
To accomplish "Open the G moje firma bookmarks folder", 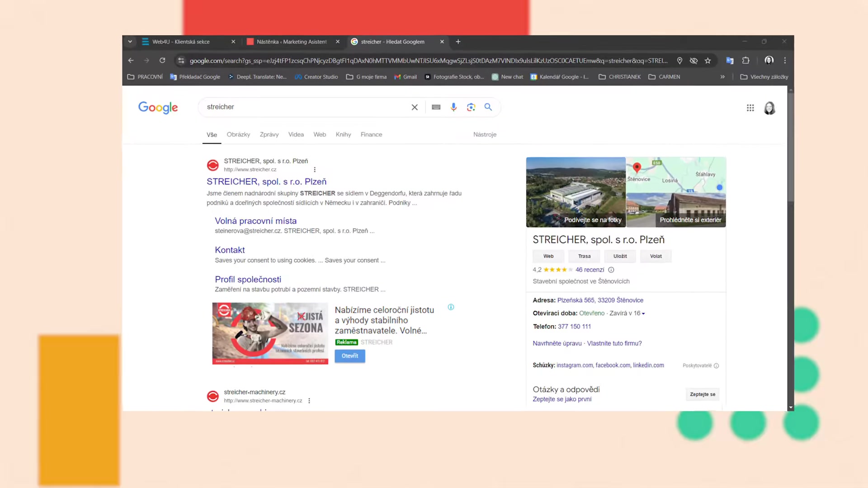I will point(367,77).
